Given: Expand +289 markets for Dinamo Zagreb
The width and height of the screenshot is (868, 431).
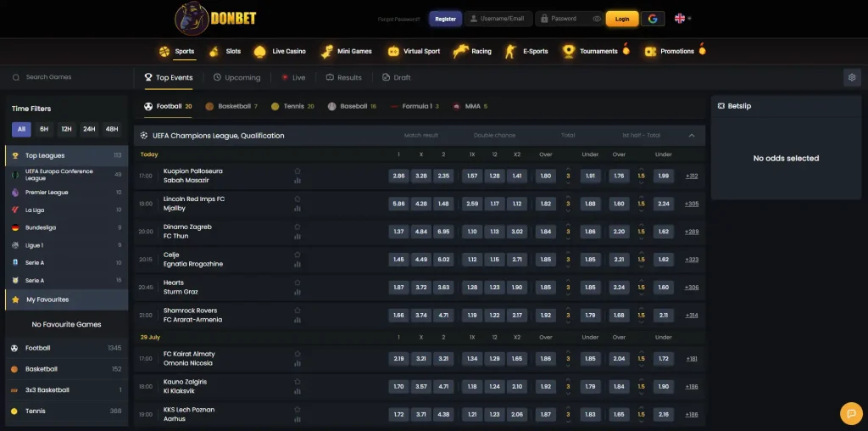Looking at the screenshot, I should (692, 232).
